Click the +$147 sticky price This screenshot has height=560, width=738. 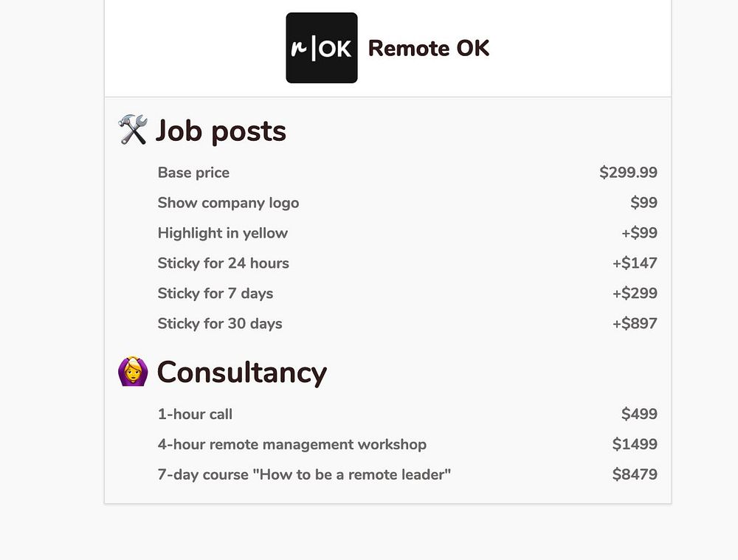point(634,263)
